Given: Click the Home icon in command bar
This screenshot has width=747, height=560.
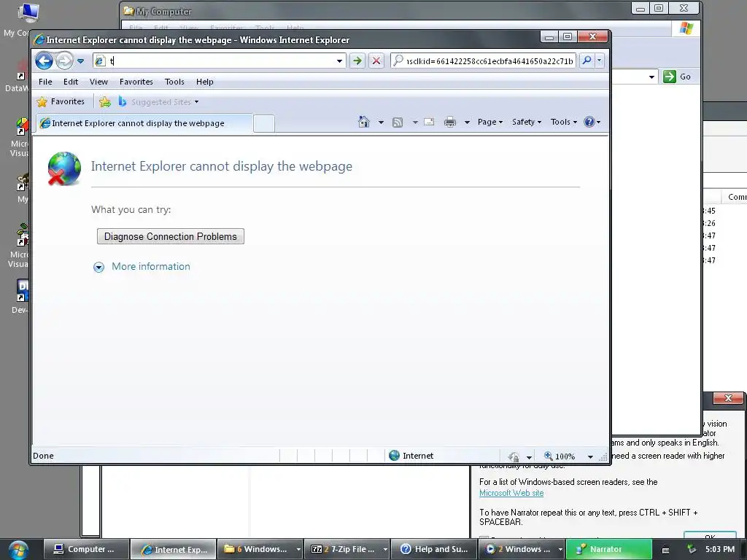Looking at the screenshot, I should tap(364, 122).
